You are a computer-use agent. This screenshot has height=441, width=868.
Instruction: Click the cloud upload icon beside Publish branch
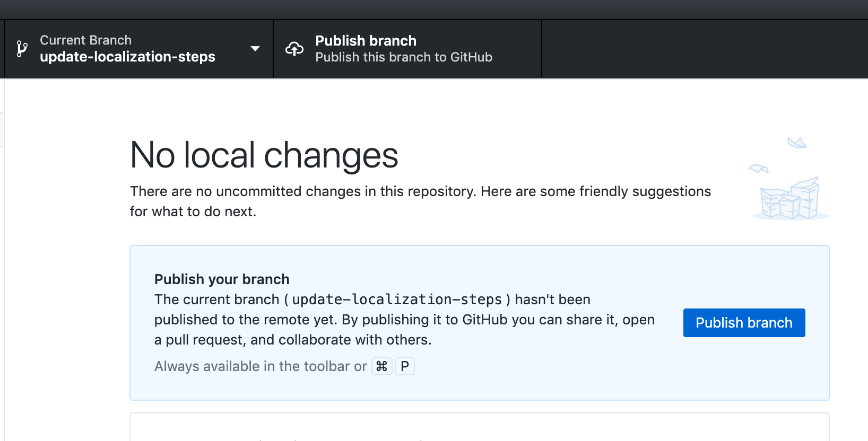click(x=294, y=48)
